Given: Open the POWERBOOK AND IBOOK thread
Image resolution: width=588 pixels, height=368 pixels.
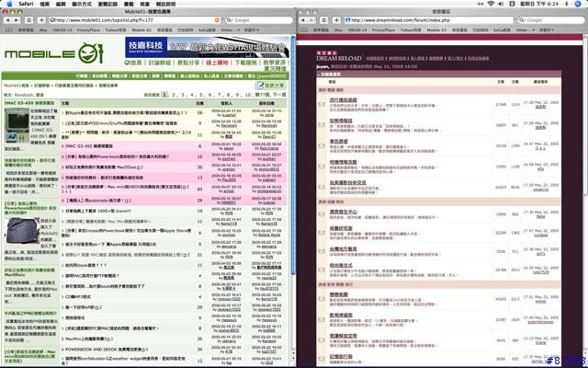Looking at the screenshot, I should click(x=102, y=350).
